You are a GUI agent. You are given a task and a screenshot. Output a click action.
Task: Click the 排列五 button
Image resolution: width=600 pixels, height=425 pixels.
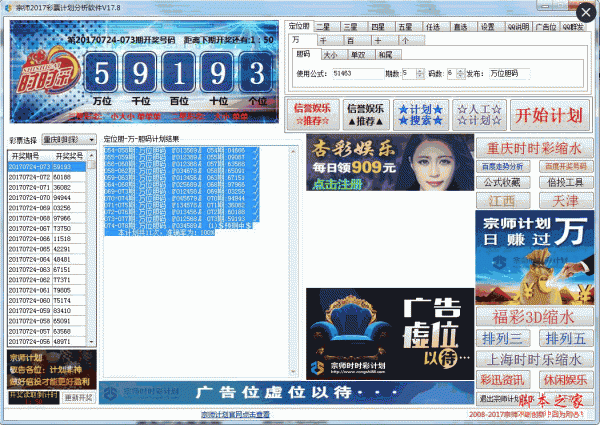566,339
